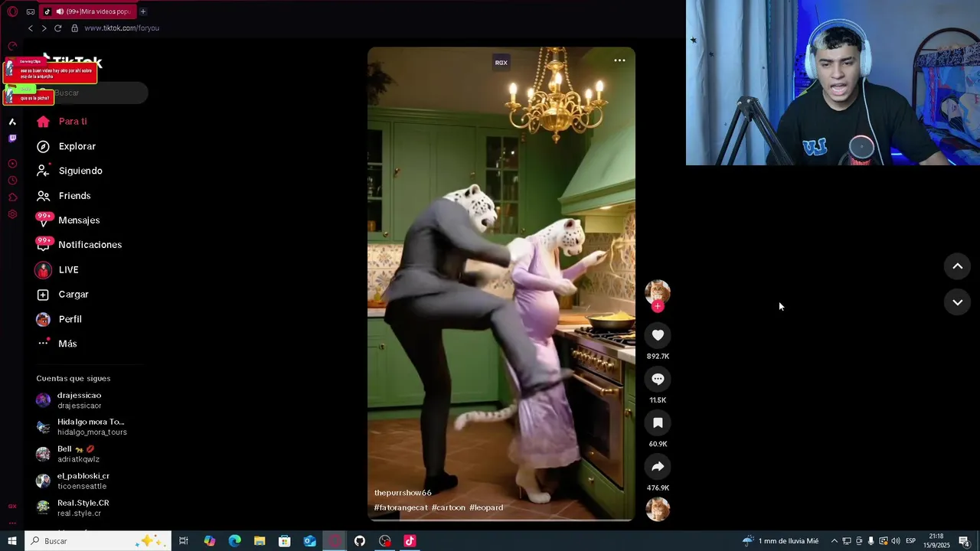Focus the TikTok Buscar search field
Image resolution: width=980 pixels, height=551 pixels.
pos(92,93)
